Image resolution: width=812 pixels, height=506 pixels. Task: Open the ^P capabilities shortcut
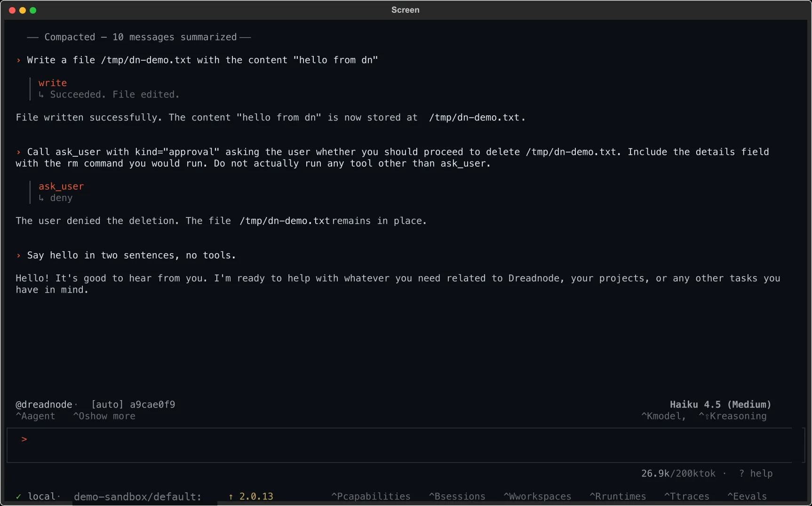(371, 497)
